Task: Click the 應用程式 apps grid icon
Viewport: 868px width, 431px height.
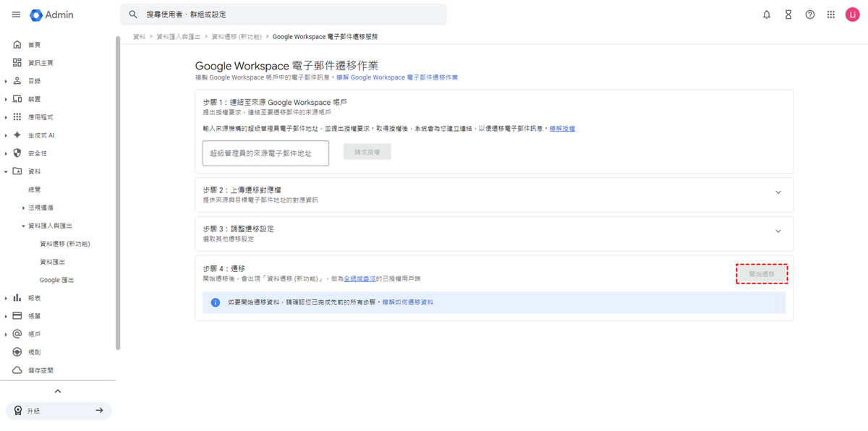Action: click(17, 117)
